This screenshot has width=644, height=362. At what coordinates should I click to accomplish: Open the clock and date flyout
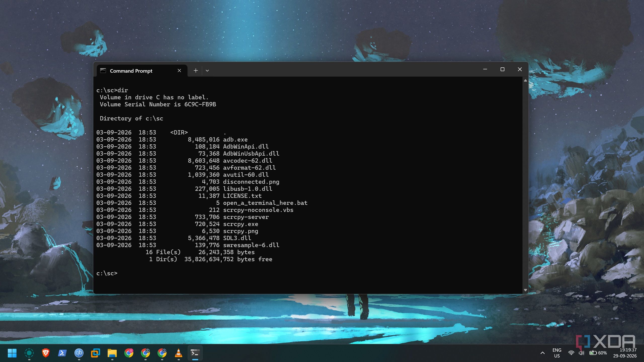[625, 353]
